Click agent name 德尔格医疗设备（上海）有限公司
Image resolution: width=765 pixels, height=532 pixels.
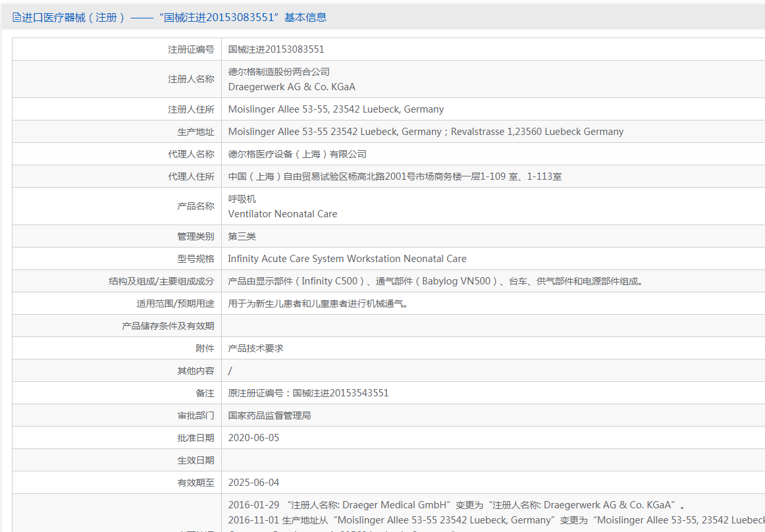pos(298,154)
